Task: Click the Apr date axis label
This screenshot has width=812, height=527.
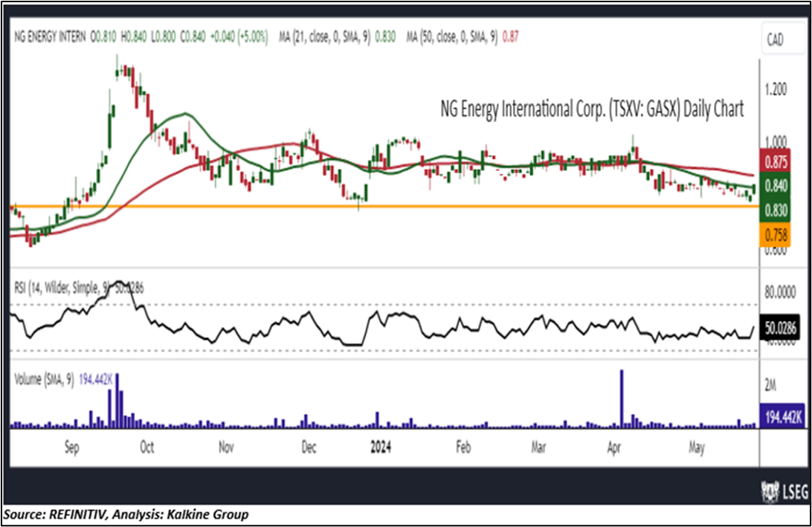Action: [615, 447]
